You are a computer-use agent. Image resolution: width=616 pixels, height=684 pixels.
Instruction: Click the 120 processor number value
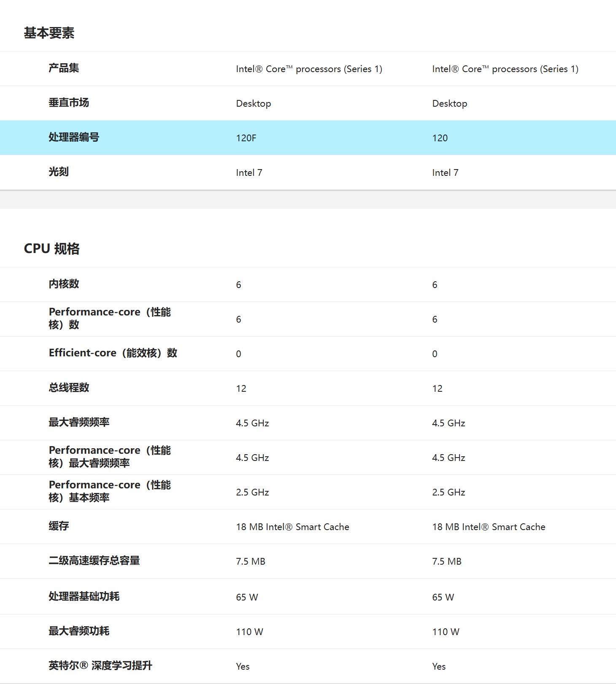pos(440,138)
